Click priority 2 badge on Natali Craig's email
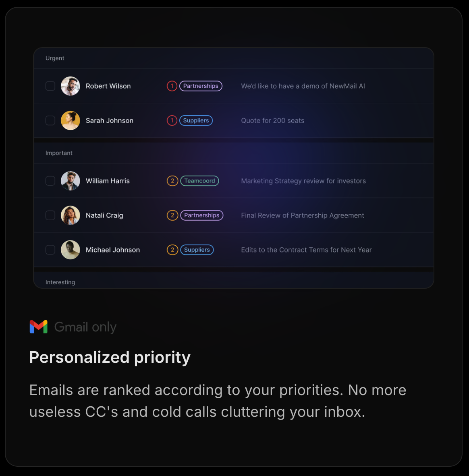 coord(172,215)
